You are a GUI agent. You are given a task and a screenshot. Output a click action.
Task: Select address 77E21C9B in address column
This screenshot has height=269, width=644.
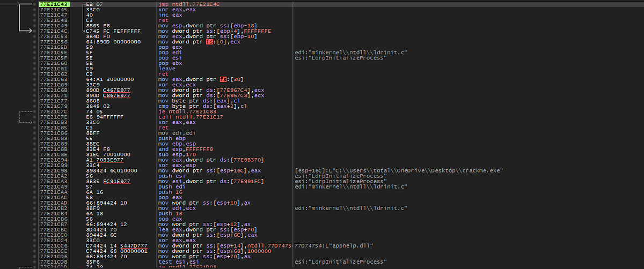click(x=53, y=170)
